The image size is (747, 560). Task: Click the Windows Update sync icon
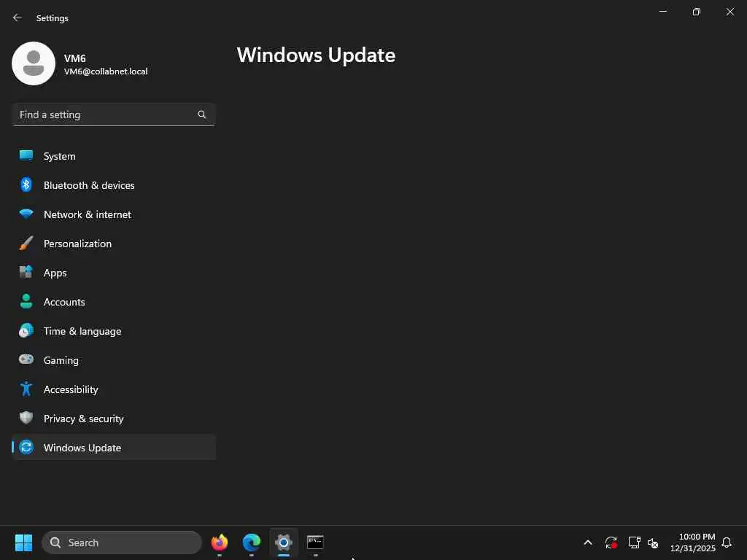(26, 447)
